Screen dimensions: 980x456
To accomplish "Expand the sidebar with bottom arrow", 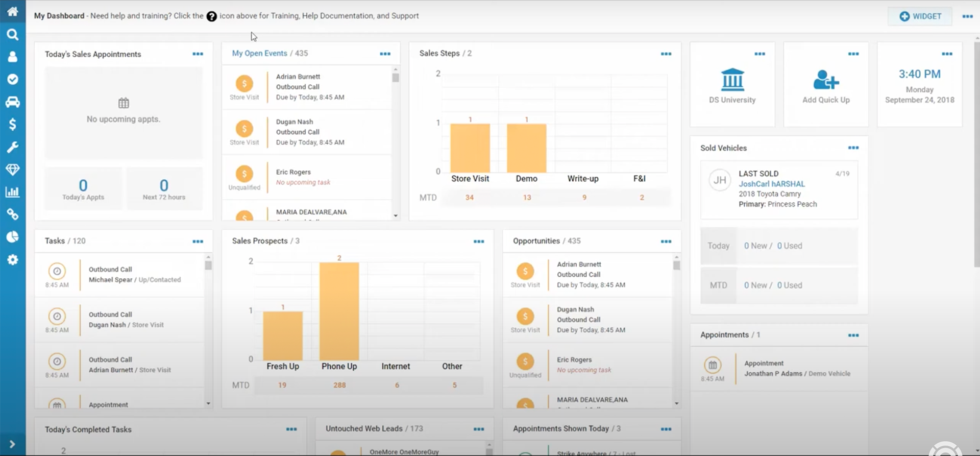I will (12, 444).
